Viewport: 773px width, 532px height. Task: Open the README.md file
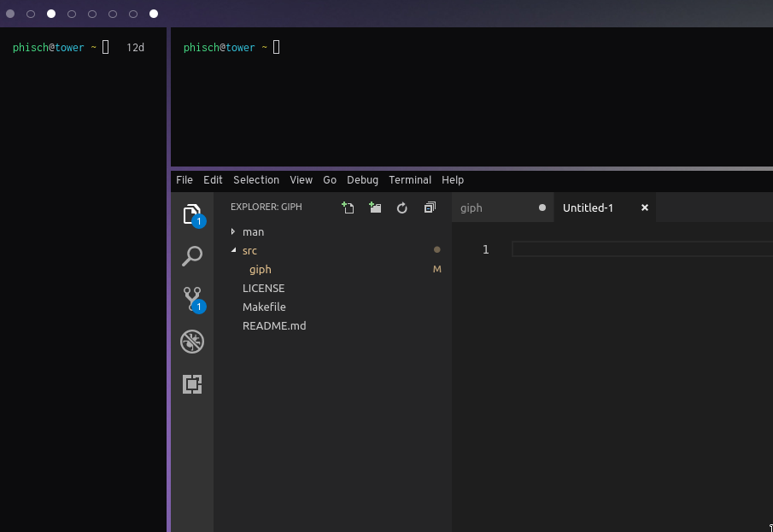pos(274,325)
